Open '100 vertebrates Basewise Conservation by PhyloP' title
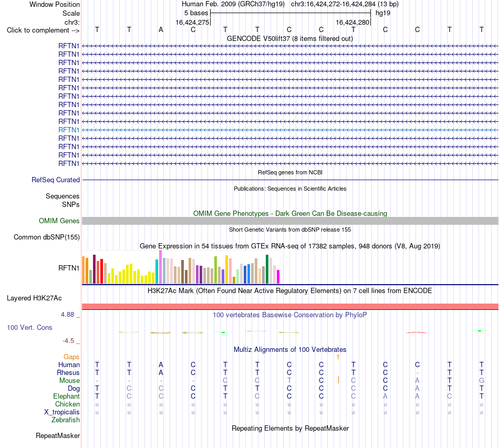The width and height of the screenshot is (499, 448). (290, 315)
